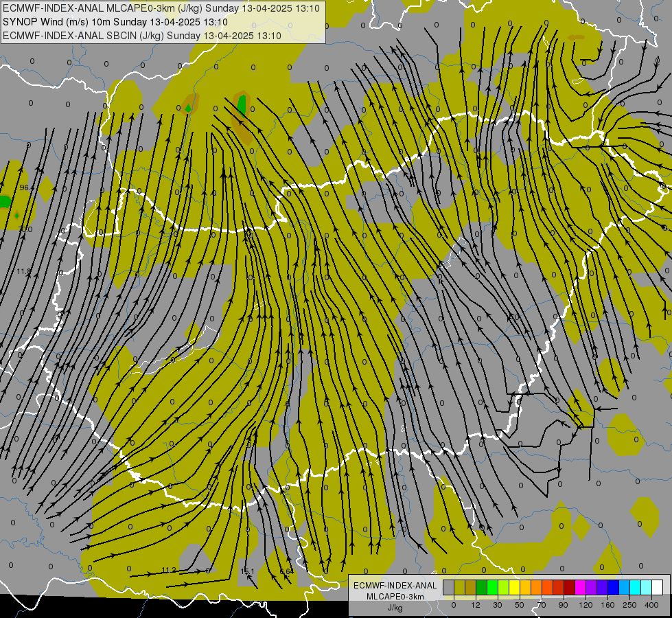Click the bright green legend swatch before 30
This screenshot has width=672, height=618.
pos(492,587)
